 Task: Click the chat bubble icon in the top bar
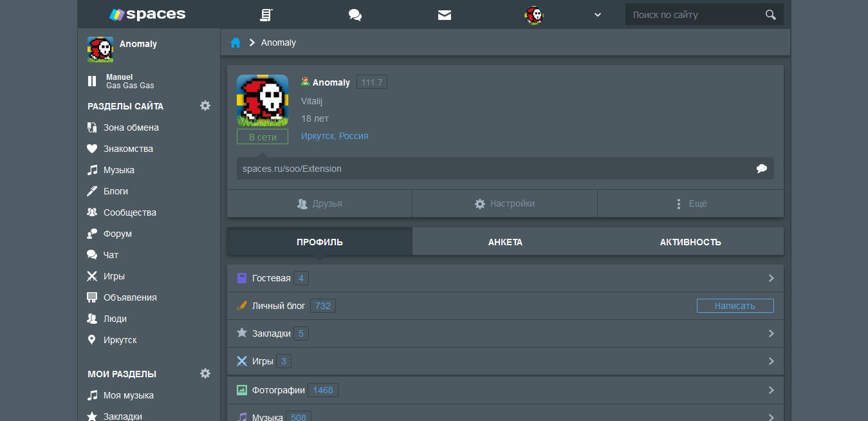[355, 14]
